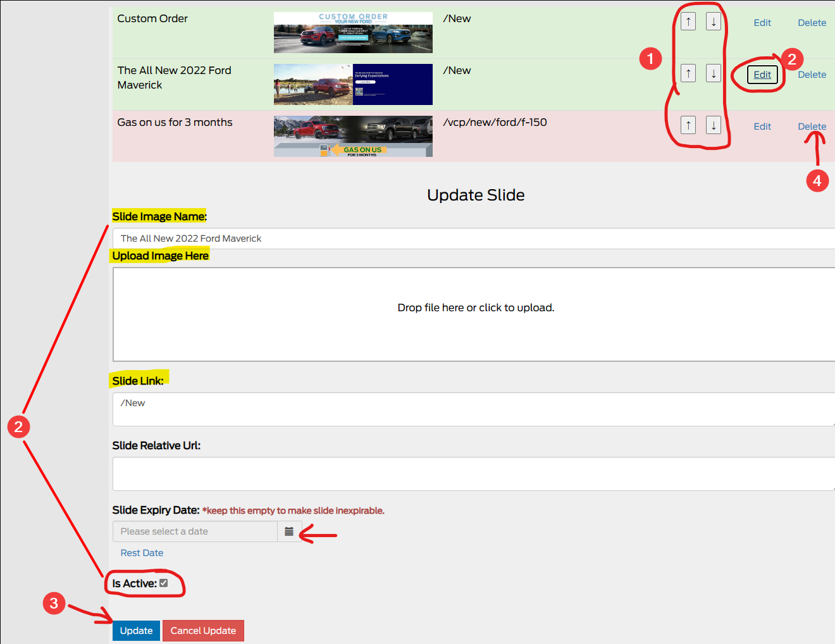Delete the Custom Order slide

pyautogui.click(x=812, y=23)
